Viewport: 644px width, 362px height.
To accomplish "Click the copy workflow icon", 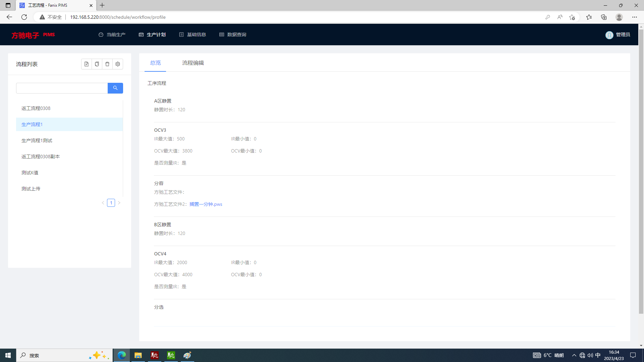I will pos(97,64).
